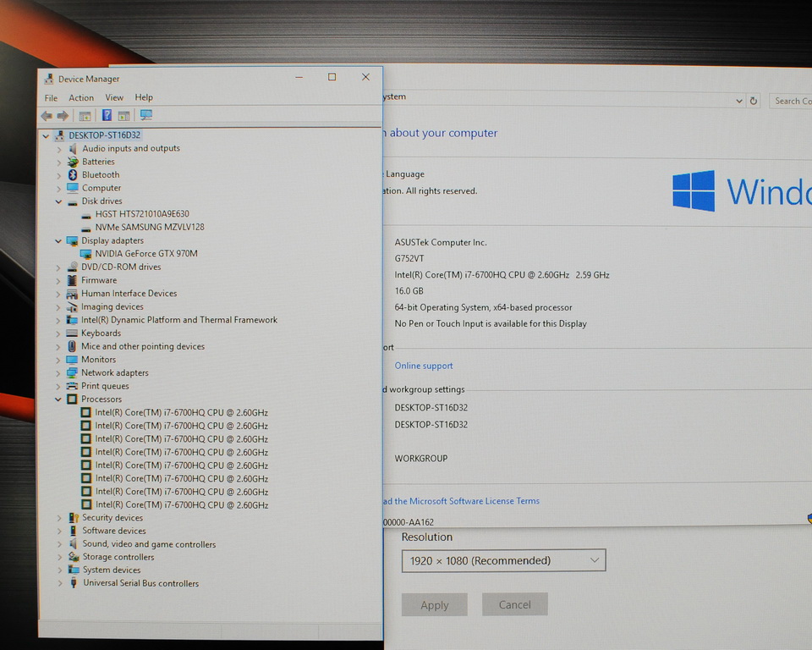Expand the System devices node
This screenshot has width=812, height=650.
tap(59, 570)
